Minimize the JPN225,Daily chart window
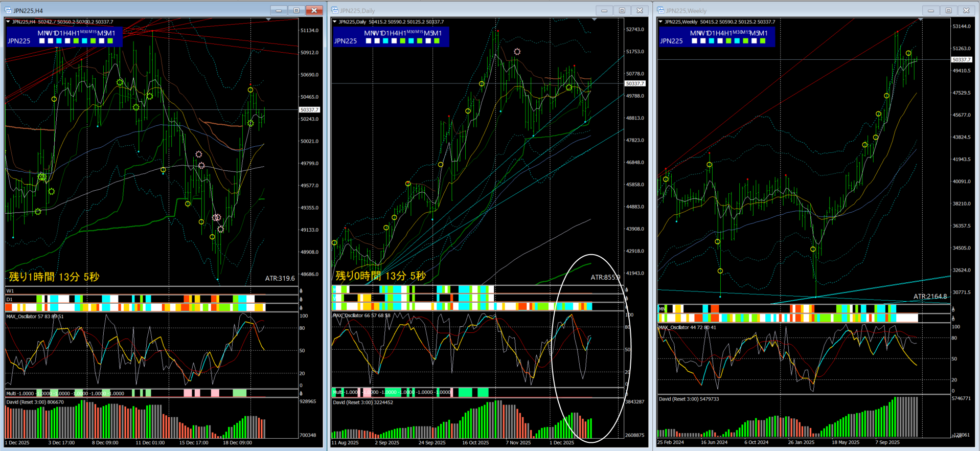This screenshot has height=451, width=980. coord(604,10)
